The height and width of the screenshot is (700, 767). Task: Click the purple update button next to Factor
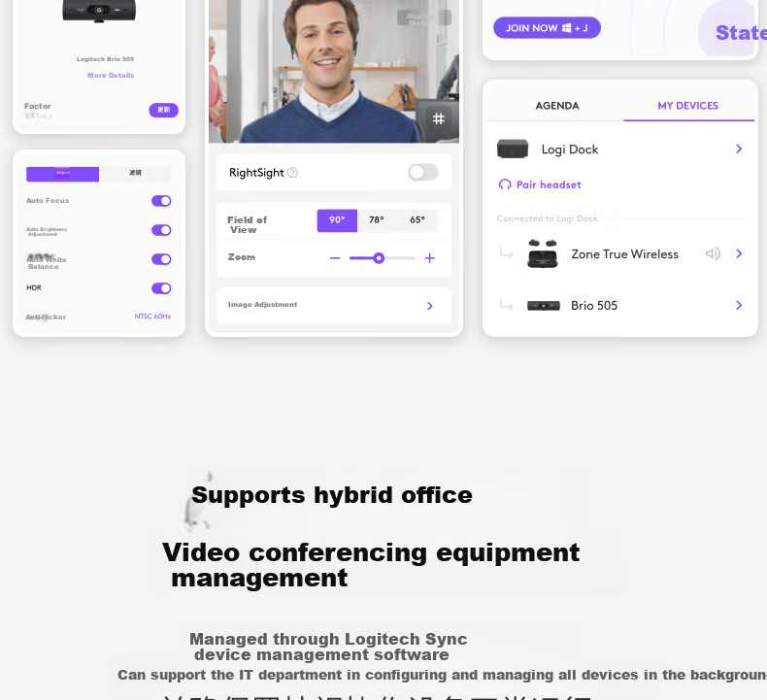(163, 110)
